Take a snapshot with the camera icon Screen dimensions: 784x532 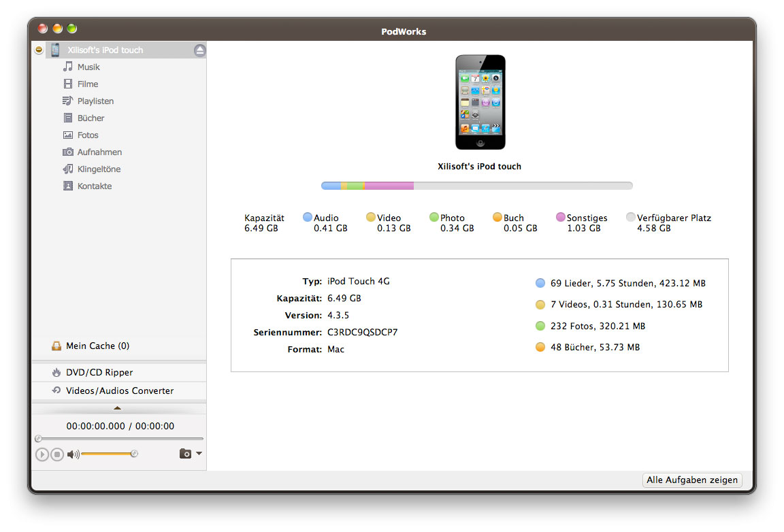pyautogui.click(x=185, y=454)
